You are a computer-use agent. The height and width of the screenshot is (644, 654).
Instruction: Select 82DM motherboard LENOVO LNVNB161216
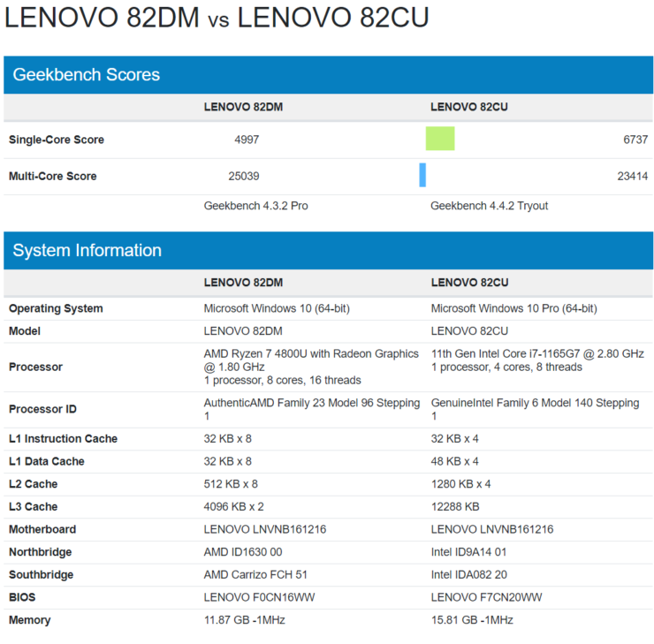(265, 529)
